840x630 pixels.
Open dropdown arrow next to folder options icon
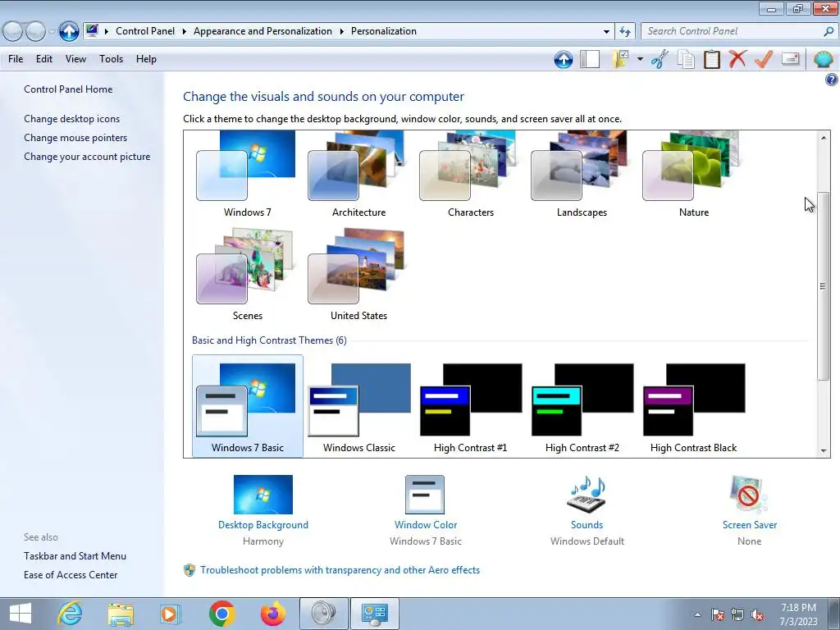coord(640,59)
